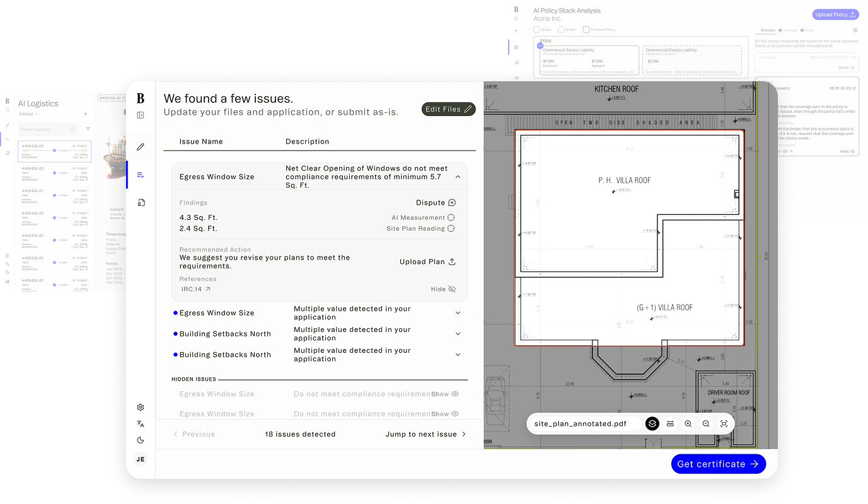Viewport: 868px width, 504px height.
Task: Show first hidden Egress Window Size issue
Action: [445, 394]
